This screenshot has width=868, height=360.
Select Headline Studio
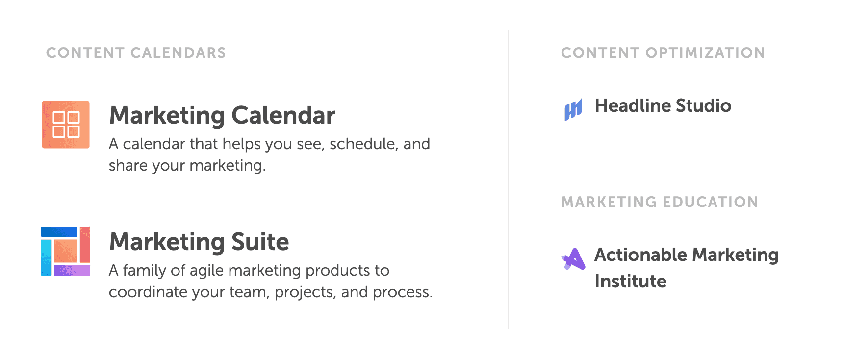click(x=663, y=106)
